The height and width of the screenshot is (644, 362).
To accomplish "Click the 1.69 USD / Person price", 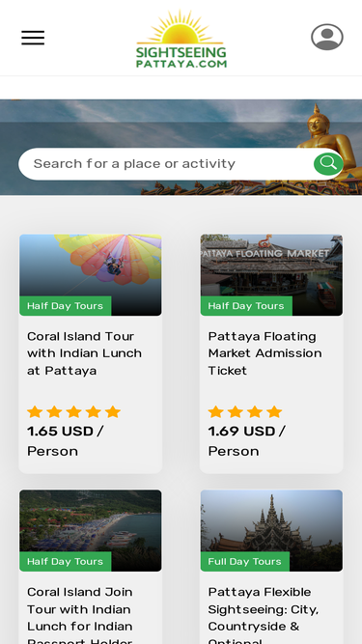I will click(x=247, y=441).
